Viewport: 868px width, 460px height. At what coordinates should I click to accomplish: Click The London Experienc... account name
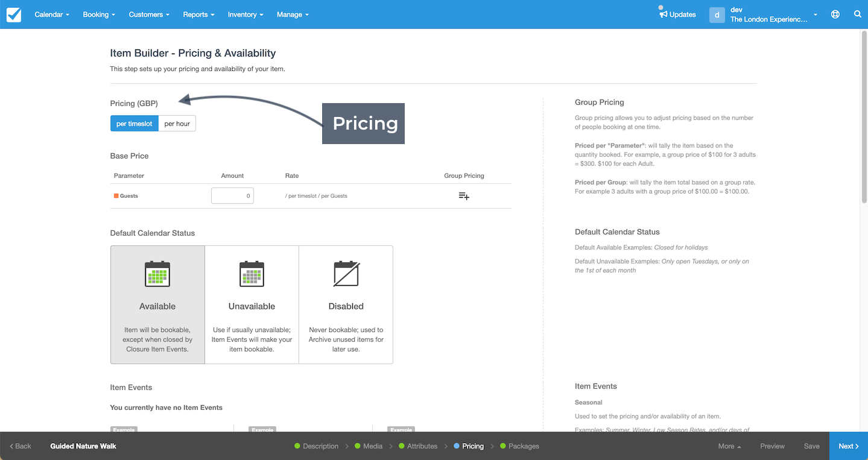(x=768, y=19)
